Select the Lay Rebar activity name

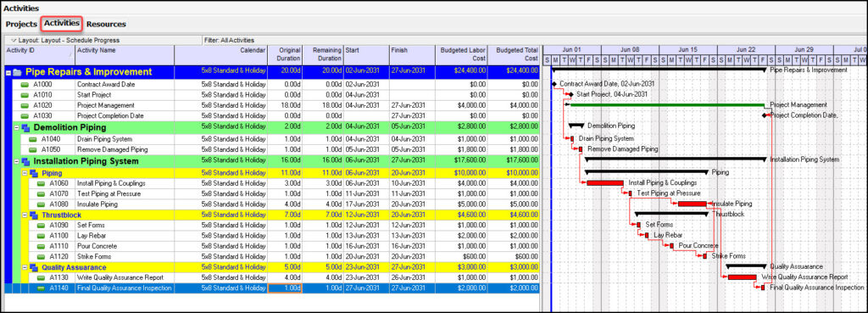coord(92,236)
